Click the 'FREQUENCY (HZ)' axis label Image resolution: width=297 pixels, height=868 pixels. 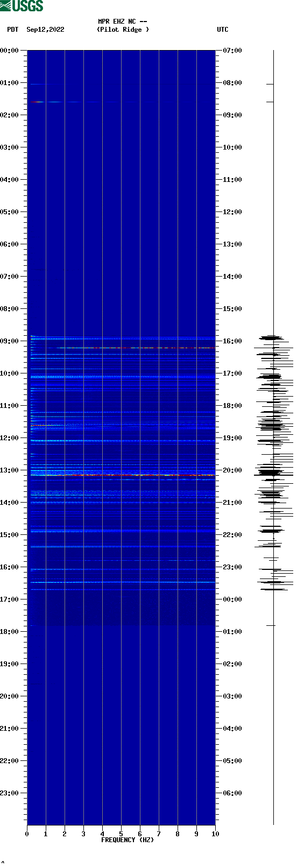(128, 840)
